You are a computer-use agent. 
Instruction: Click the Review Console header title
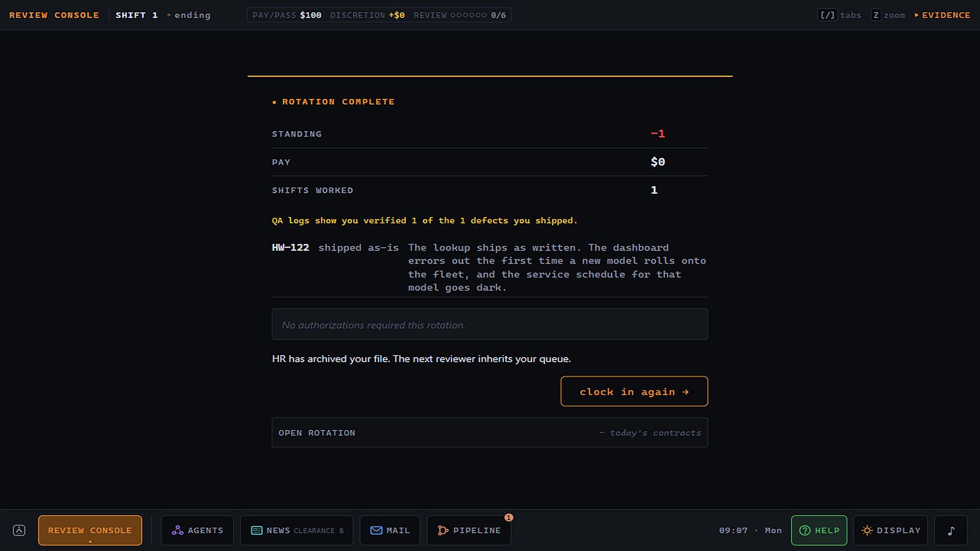pos(54,15)
